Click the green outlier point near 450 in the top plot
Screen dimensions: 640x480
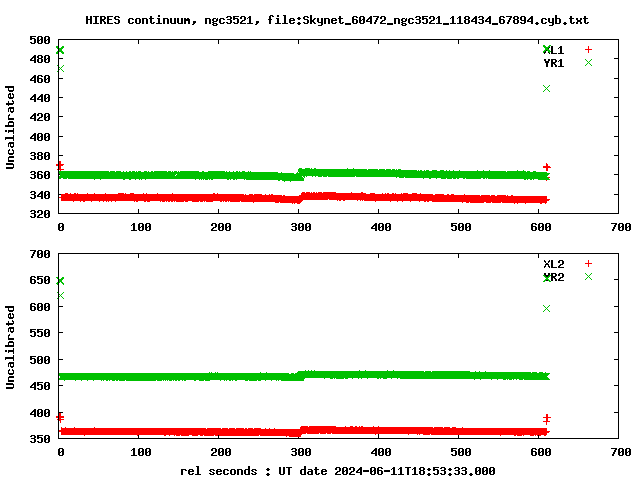pyautogui.click(x=547, y=89)
